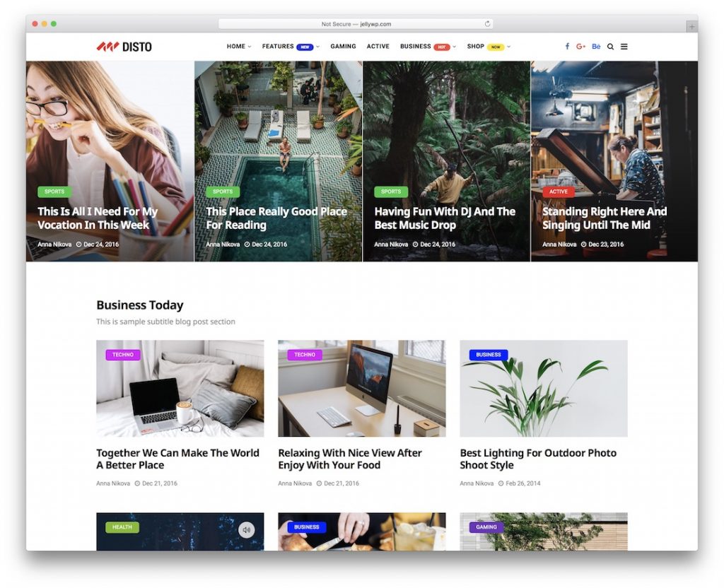Click the green traffic light zoom control

(55, 22)
